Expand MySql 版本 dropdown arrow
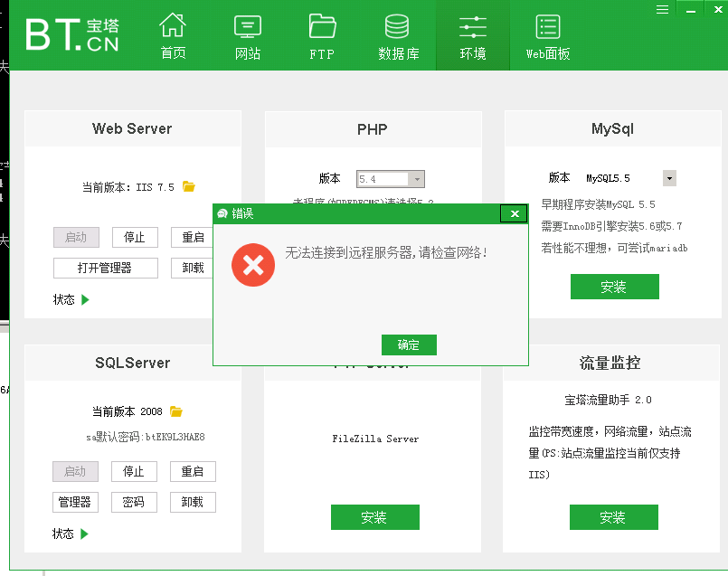This screenshot has width=728, height=576. click(x=669, y=178)
